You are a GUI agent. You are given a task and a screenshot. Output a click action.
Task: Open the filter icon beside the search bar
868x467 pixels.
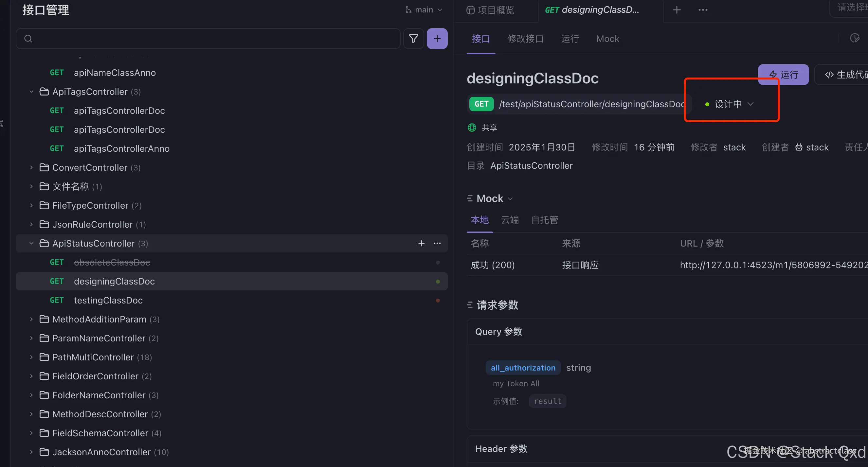[x=413, y=38]
